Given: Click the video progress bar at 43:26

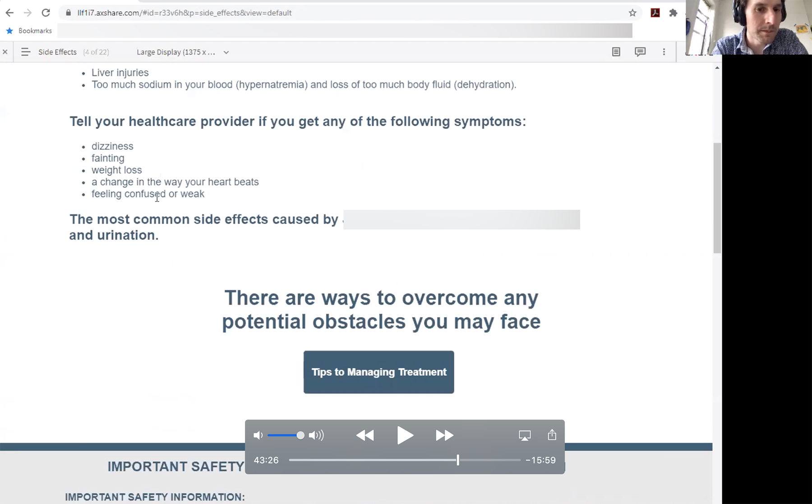Looking at the screenshot, I should (x=457, y=460).
